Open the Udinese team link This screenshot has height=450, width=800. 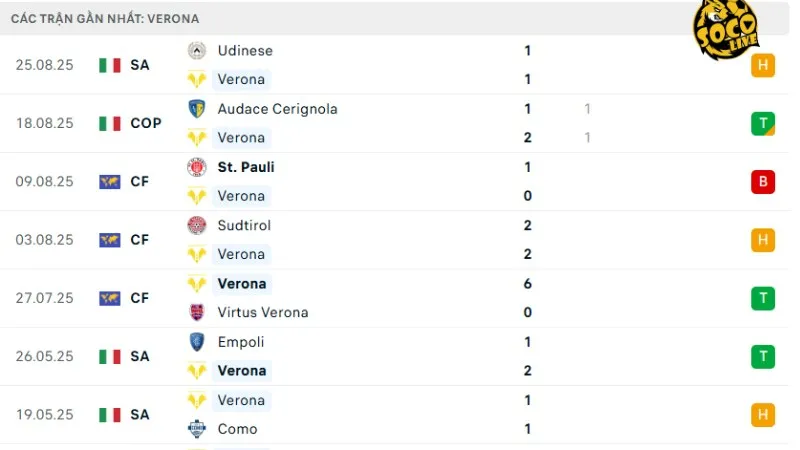[245, 50]
